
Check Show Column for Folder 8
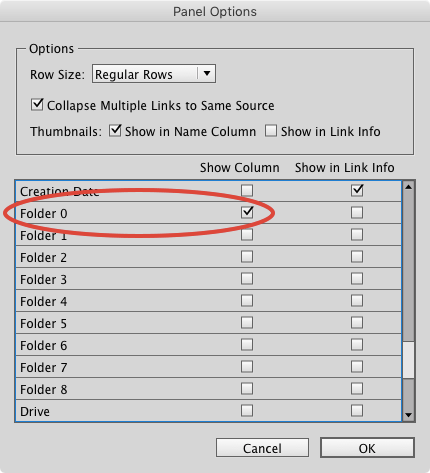click(x=247, y=388)
